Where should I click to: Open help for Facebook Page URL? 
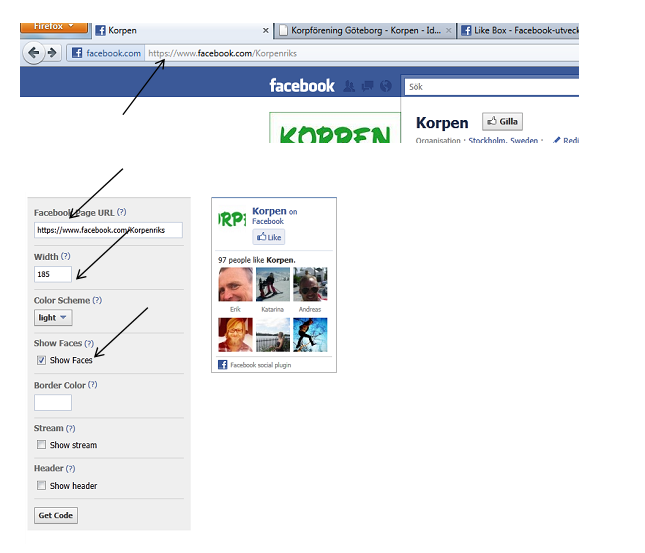[x=121, y=212]
